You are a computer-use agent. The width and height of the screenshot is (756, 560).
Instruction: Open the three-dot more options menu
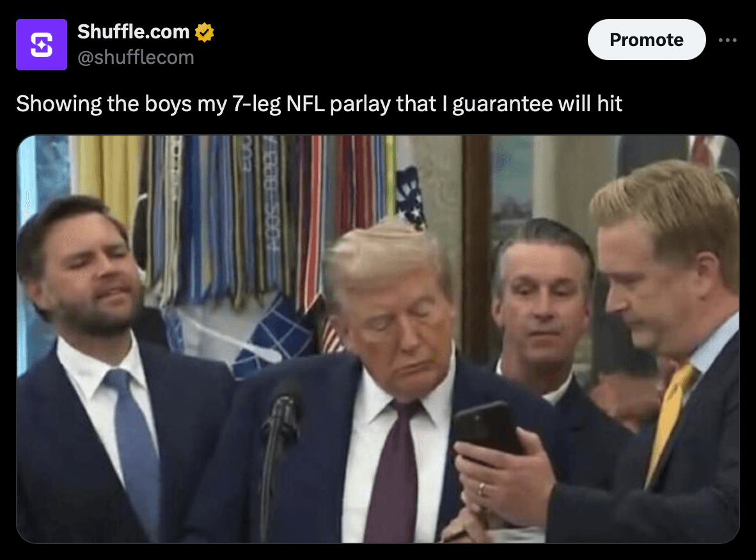(x=727, y=40)
